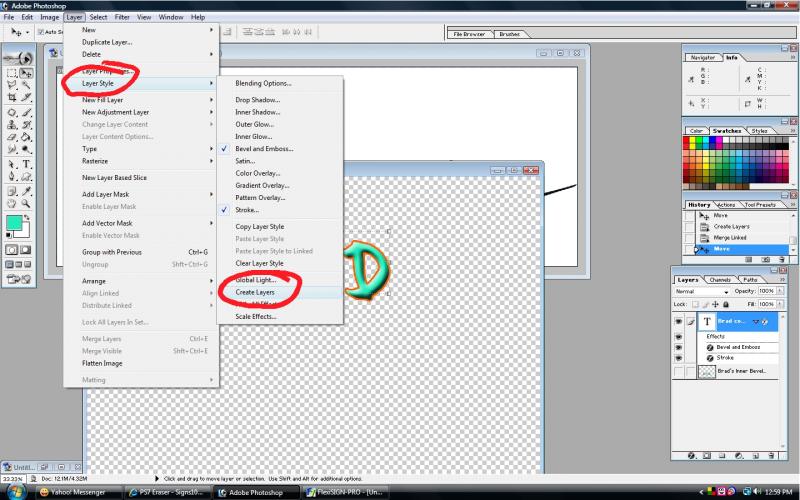The width and height of the screenshot is (800, 500).
Task: Hide the text layer via its eye icon
Action: click(678, 321)
